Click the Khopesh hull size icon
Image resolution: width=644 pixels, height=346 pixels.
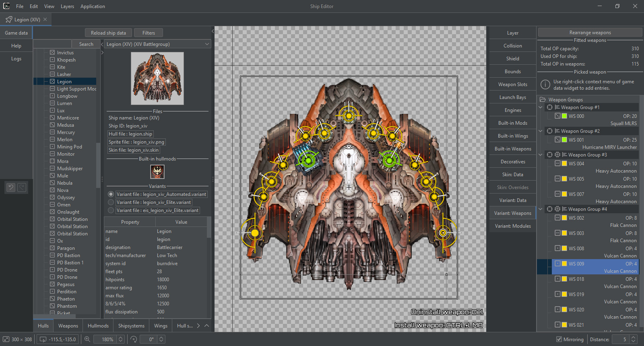[x=52, y=60]
